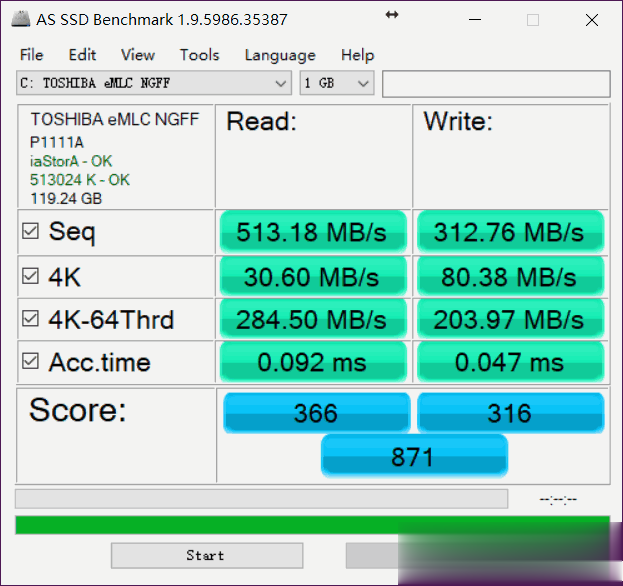The image size is (623, 586).
Task: Open the Tools menu
Action: click(199, 55)
